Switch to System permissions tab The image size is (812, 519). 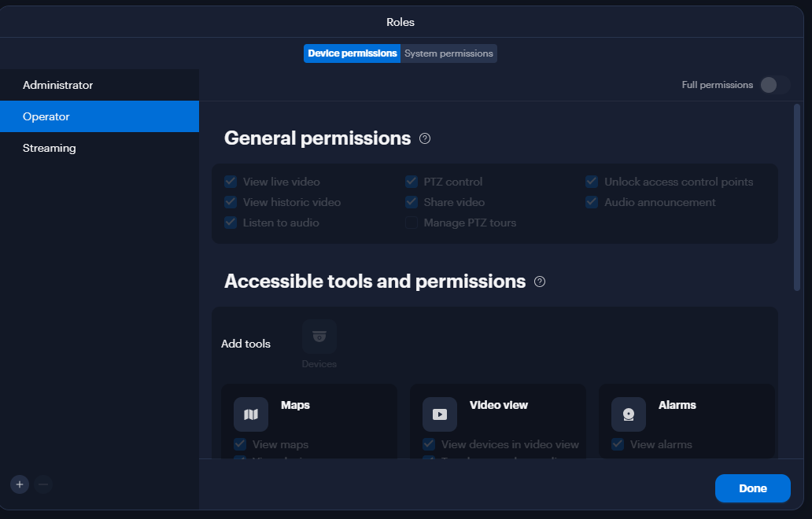click(x=448, y=53)
